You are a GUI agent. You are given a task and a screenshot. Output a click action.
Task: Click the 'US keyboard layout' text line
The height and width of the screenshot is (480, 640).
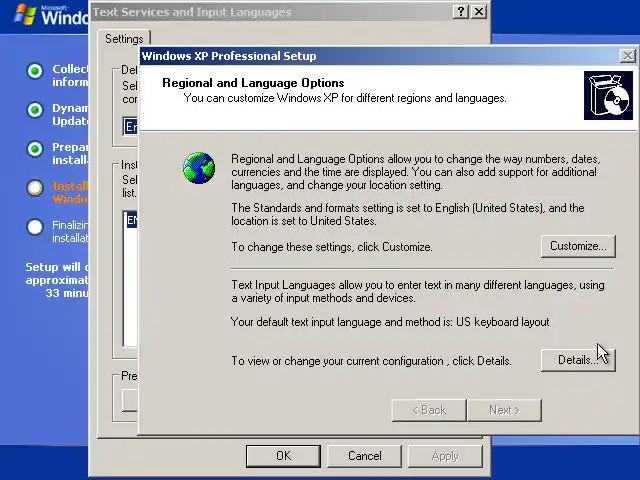(390, 322)
